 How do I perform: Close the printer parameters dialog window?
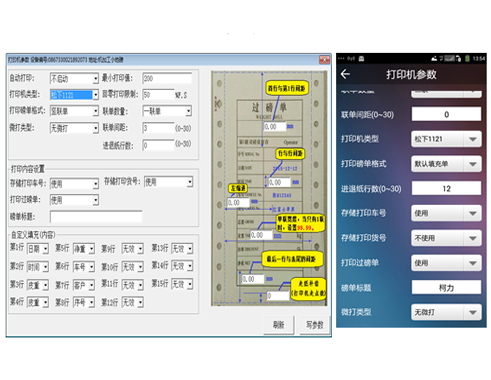pyautogui.click(x=324, y=60)
